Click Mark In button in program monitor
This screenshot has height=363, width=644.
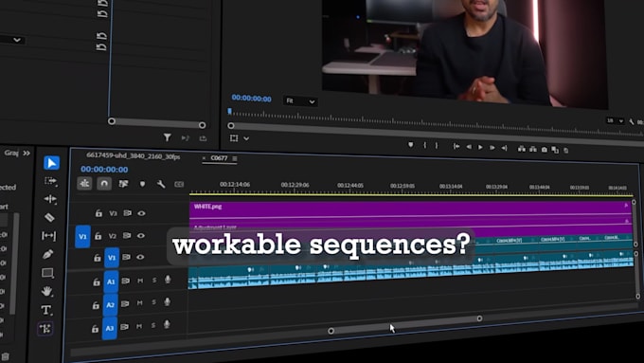pos(424,145)
